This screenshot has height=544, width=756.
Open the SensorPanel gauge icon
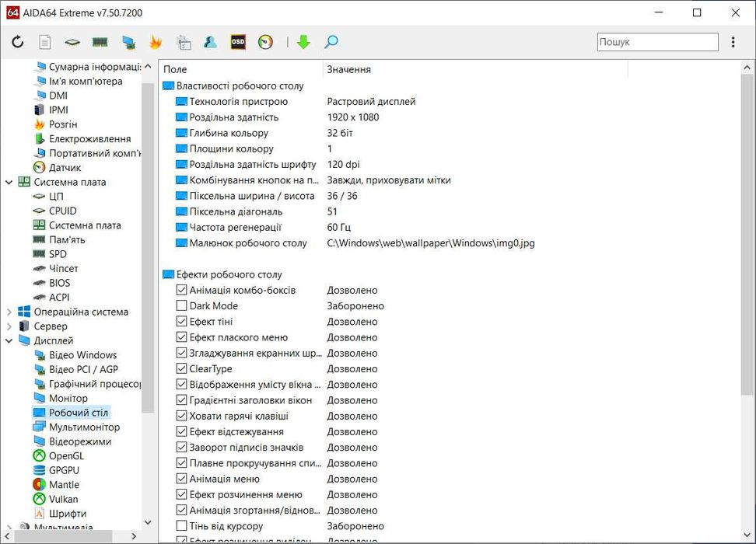[x=266, y=42]
